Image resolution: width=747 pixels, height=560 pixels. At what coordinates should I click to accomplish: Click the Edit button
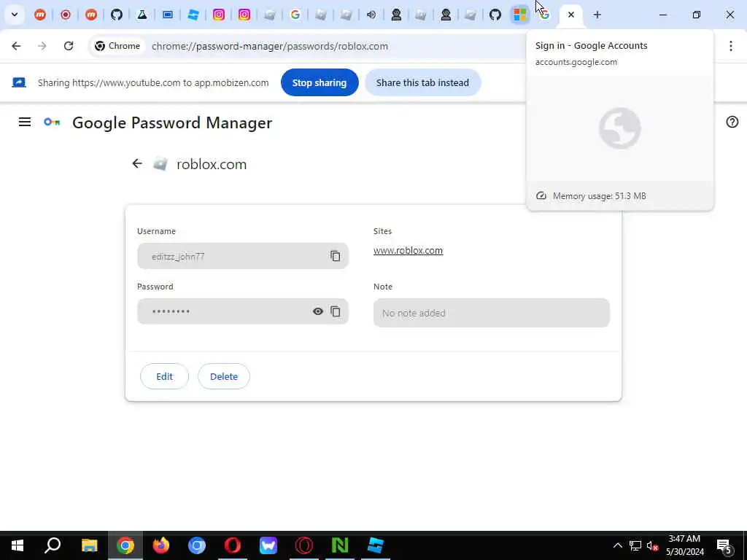tap(164, 376)
